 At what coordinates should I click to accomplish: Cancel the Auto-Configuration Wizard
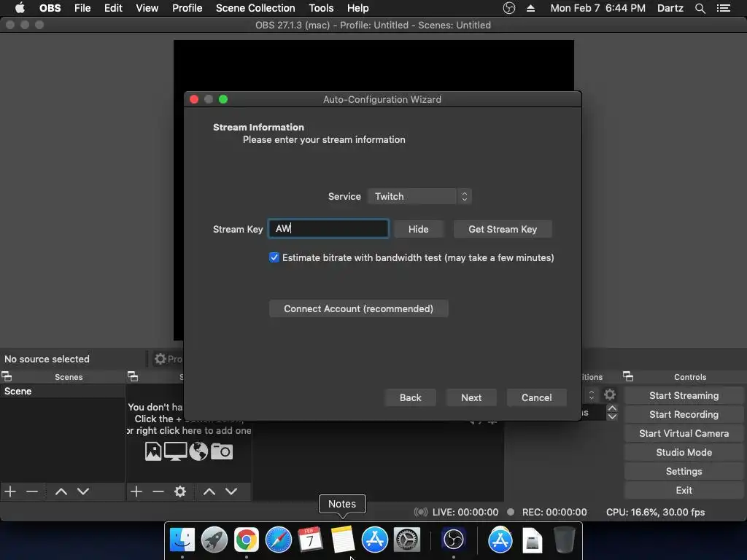click(536, 397)
